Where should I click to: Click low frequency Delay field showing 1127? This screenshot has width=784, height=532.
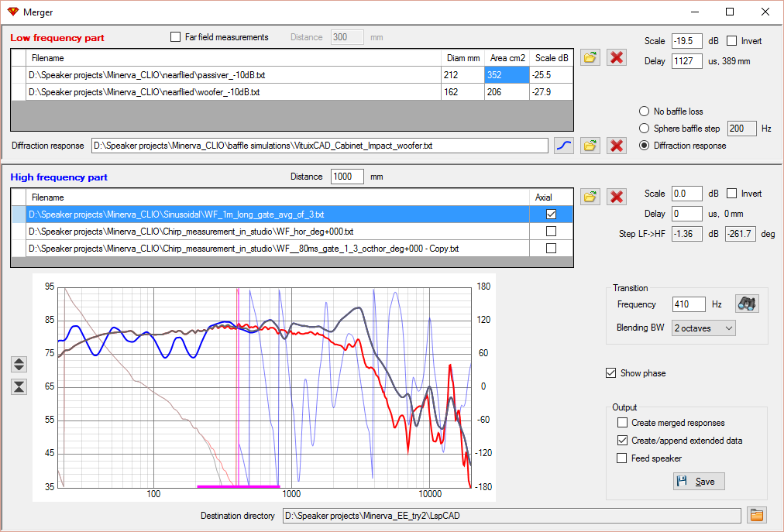(x=686, y=61)
